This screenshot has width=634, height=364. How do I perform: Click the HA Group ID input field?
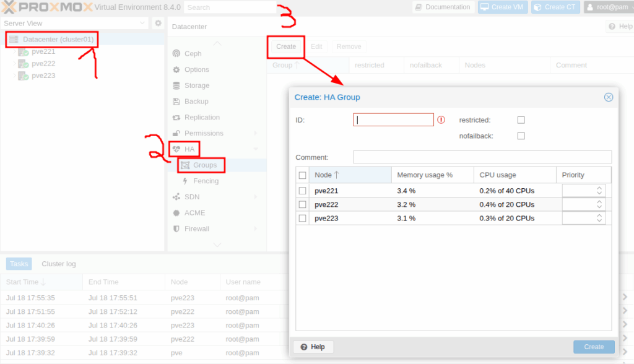click(393, 119)
